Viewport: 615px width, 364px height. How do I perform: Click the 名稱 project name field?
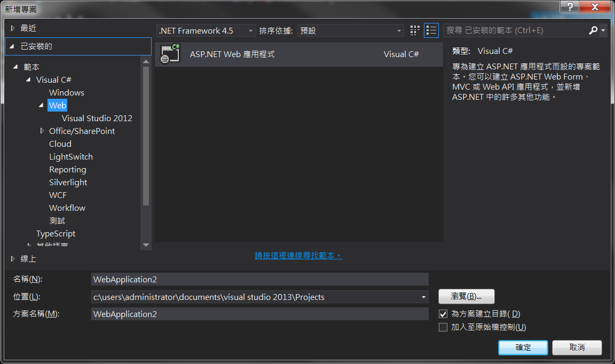[x=259, y=279]
